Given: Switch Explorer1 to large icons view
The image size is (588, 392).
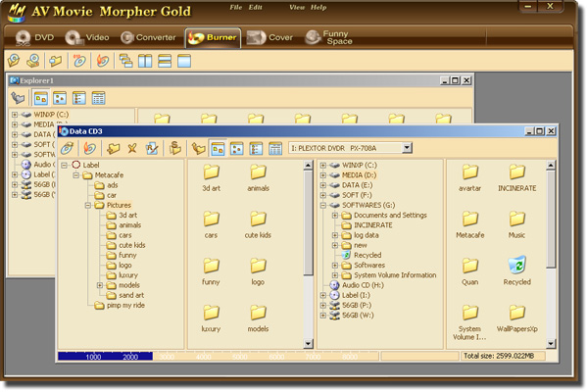Looking at the screenshot, I should click(41, 98).
